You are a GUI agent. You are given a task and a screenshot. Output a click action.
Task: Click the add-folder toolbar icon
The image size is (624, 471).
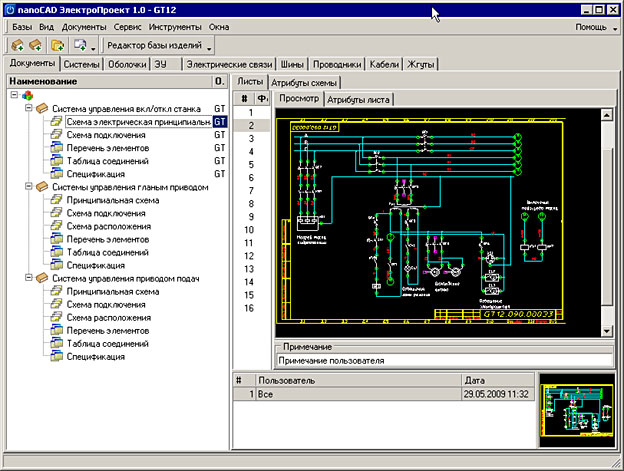pyautogui.click(x=57, y=45)
